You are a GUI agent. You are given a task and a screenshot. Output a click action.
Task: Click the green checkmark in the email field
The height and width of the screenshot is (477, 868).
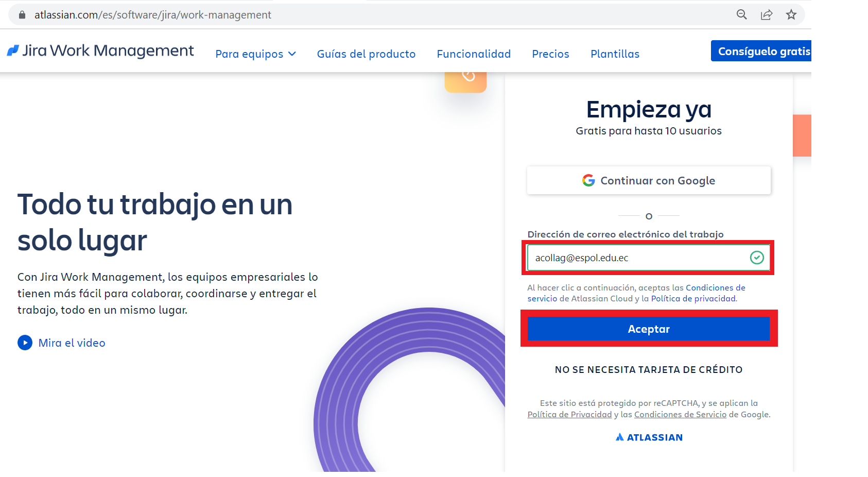point(756,258)
